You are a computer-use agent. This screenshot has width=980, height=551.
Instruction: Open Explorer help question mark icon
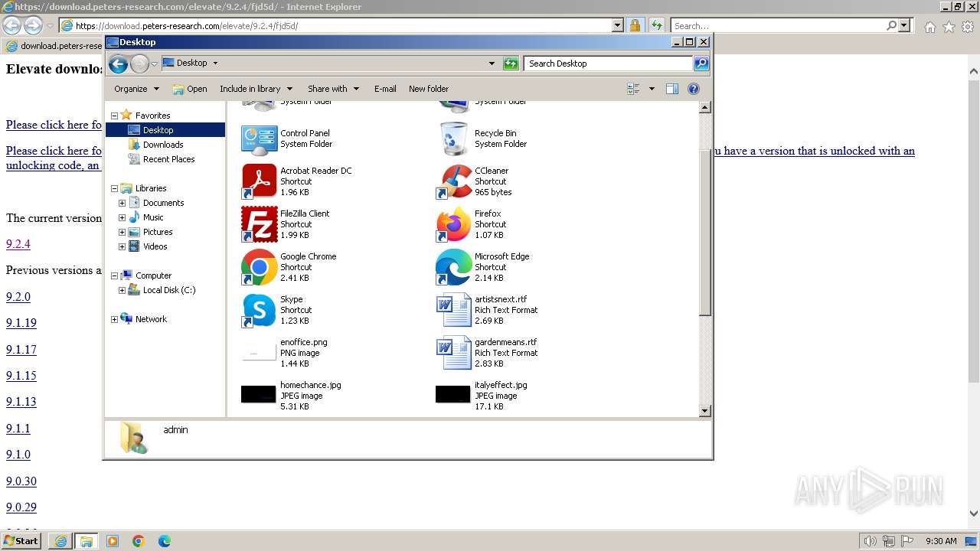click(x=694, y=89)
